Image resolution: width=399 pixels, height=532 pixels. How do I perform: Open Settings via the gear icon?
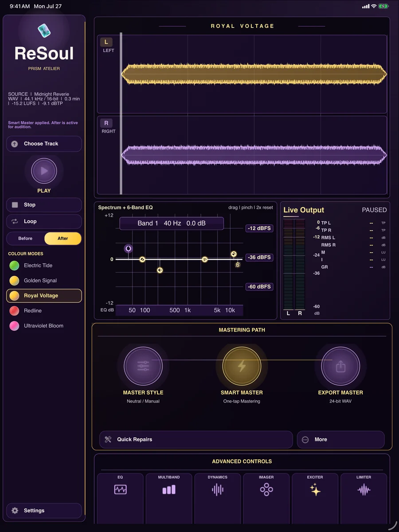coord(15,511)
